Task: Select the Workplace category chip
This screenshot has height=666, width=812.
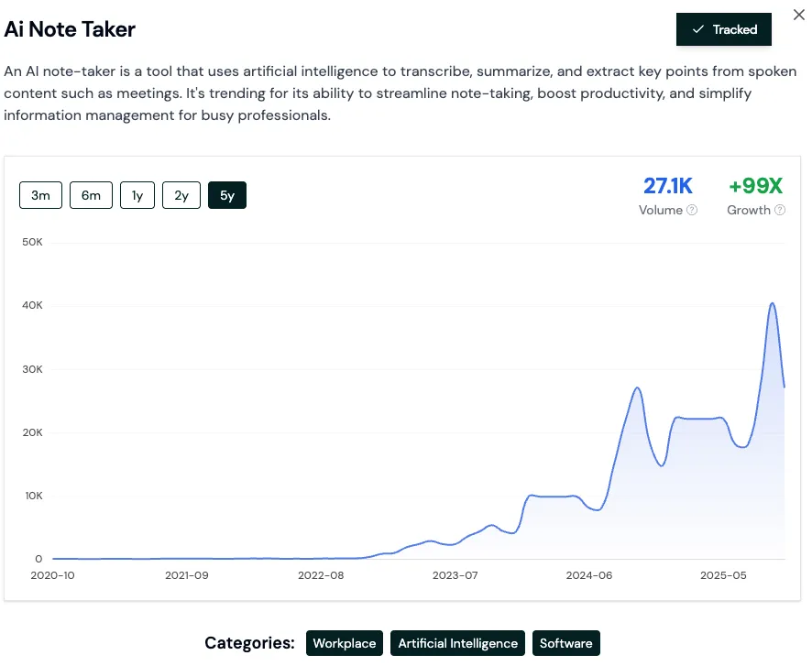Action: pyautogui.click(x=344, y=642)
